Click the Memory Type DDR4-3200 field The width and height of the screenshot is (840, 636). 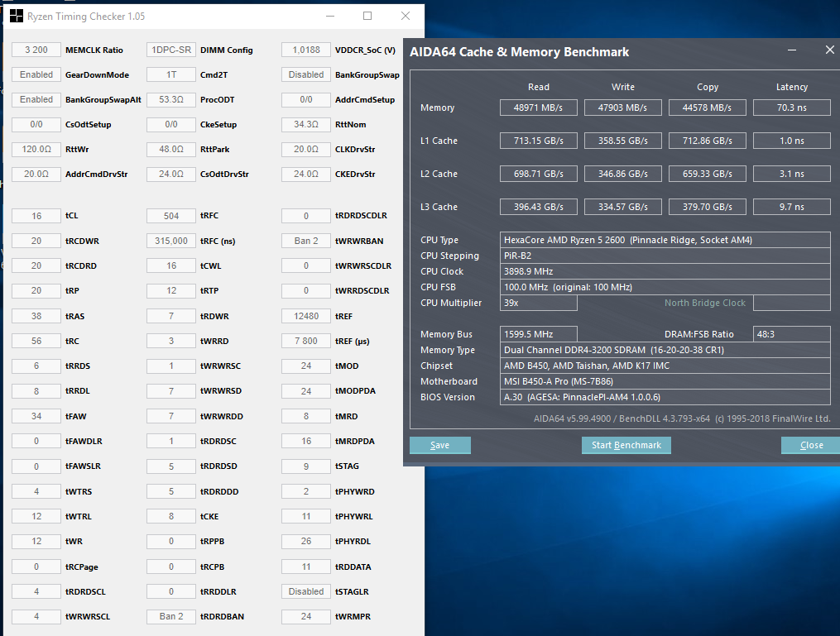point(665,350)
